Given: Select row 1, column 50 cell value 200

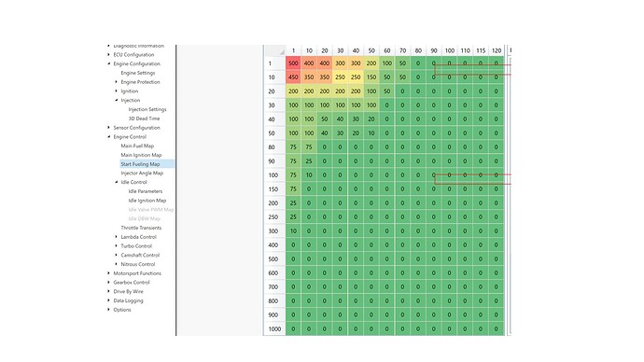Looking at the screenshot, I should coord(371,63).
